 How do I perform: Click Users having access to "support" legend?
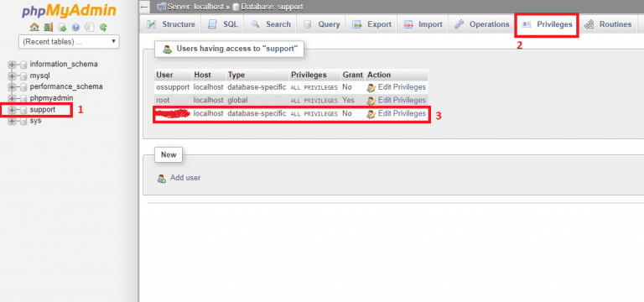point(229,49)
